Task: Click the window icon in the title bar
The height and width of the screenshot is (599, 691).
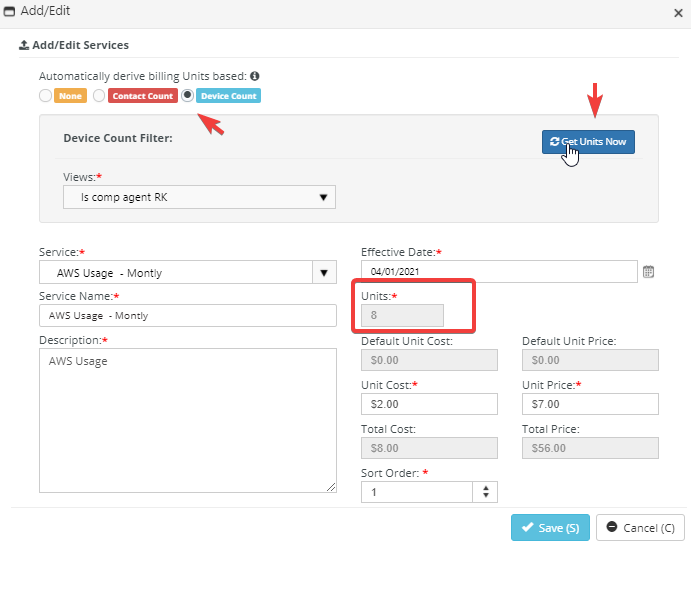Action: [x=10, y=11]
